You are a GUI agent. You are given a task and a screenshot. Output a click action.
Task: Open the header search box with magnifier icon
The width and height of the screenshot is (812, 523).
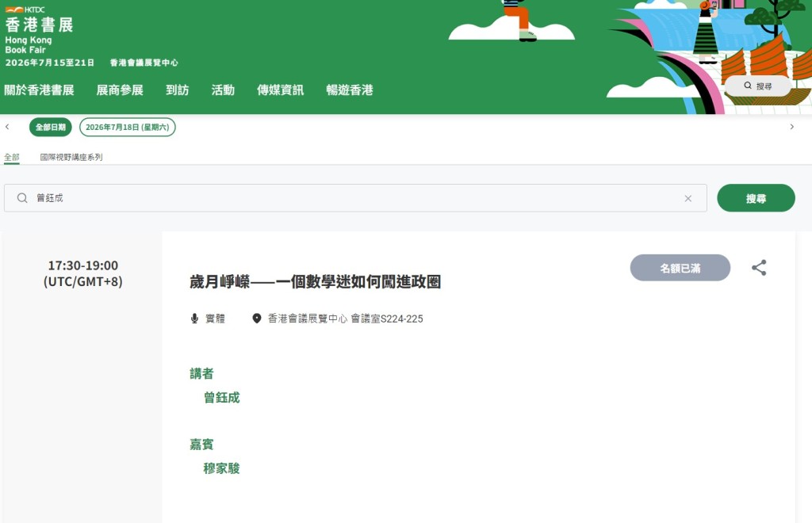tap(757, 86)
